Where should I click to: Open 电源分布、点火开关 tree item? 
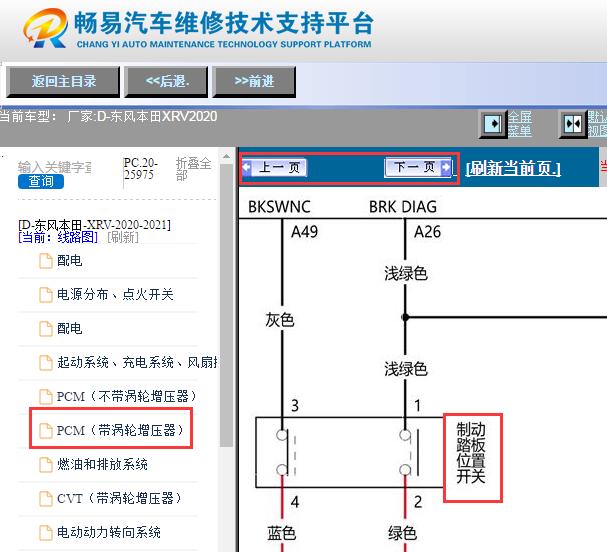115,294
